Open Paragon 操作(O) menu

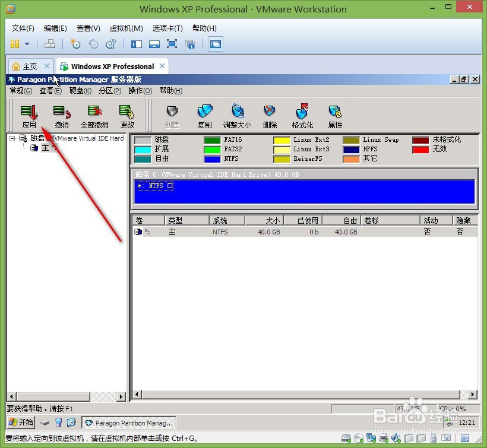pyautogui.click(x=140, y=91)
